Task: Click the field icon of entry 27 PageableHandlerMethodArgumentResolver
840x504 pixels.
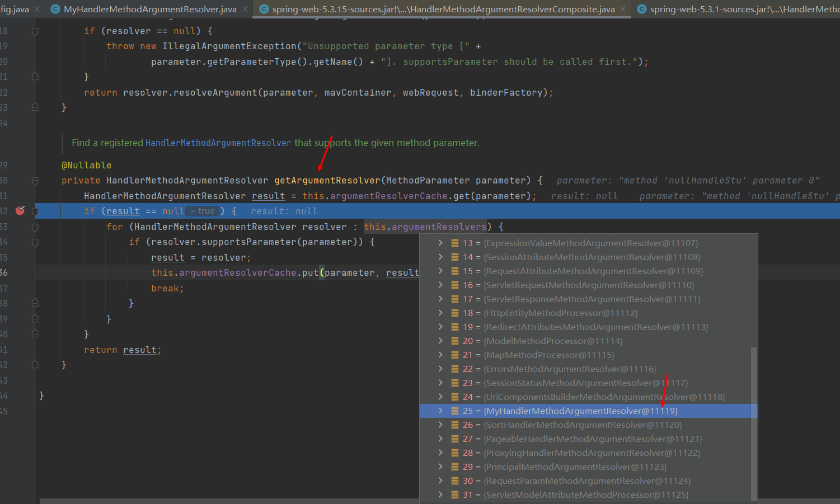Action: tap(455, 439)
